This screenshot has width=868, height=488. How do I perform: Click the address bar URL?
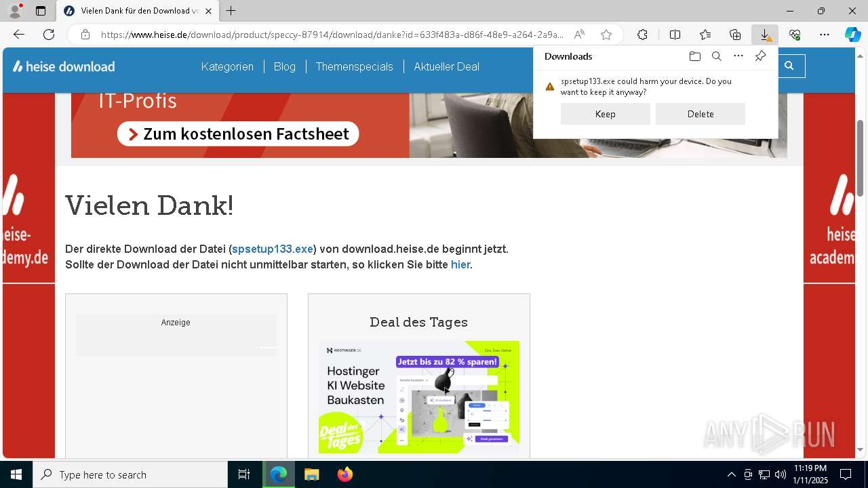(x=332, y=35)
